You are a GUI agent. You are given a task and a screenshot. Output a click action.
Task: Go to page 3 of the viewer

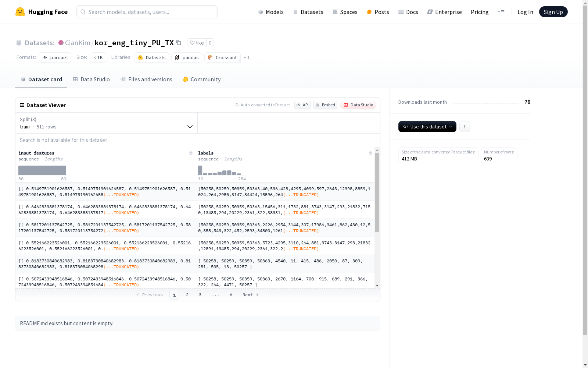tap(200, 295)
